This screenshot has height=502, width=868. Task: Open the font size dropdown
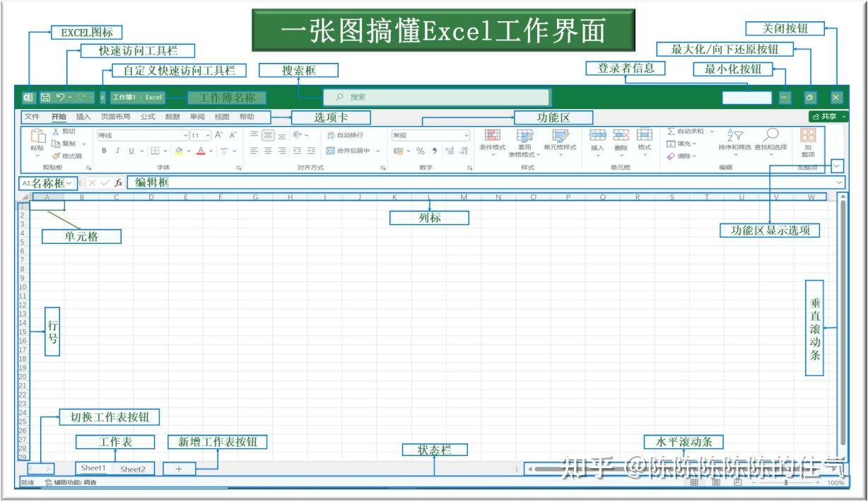[201, 136]
